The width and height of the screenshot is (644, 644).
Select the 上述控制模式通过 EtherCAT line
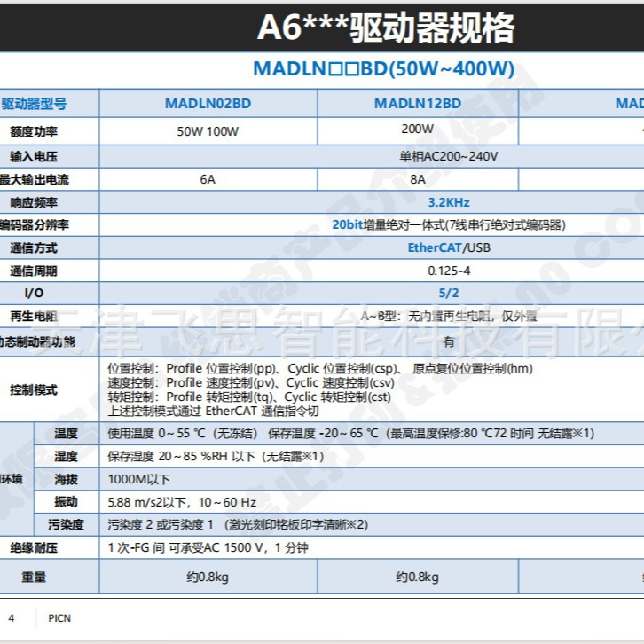click(x=213, y=411)
